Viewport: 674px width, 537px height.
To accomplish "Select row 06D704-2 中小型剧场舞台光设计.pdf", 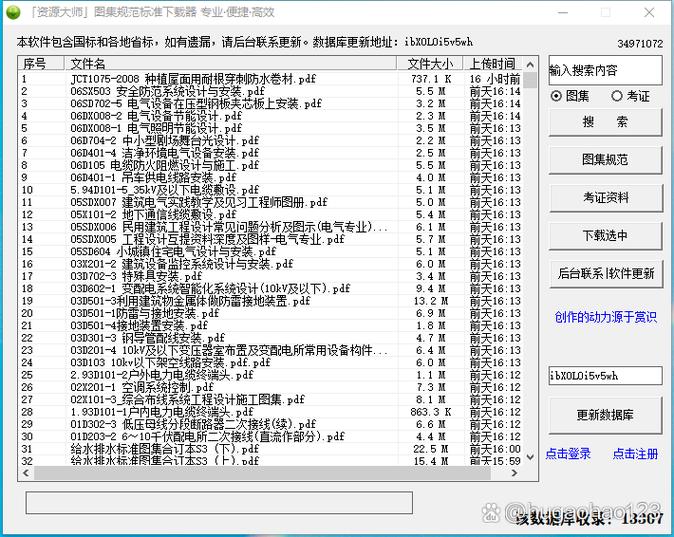I will pos(271,141).
